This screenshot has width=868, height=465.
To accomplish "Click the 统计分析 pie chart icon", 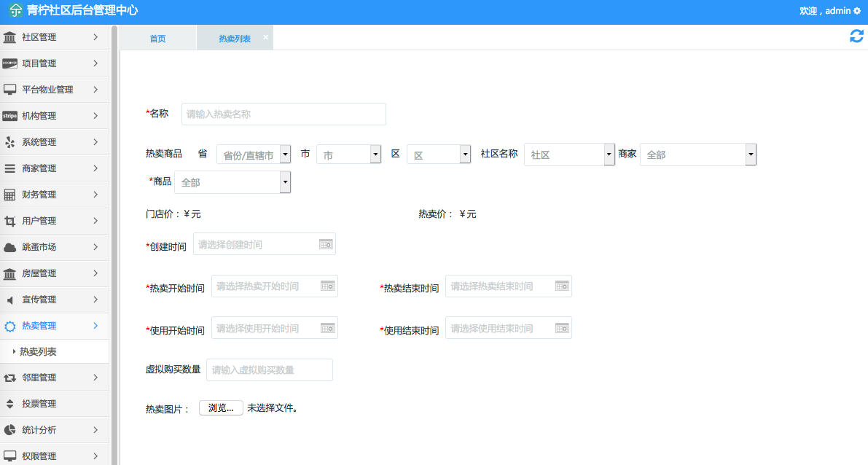I will pyautogui.click(x=9, y=430).
